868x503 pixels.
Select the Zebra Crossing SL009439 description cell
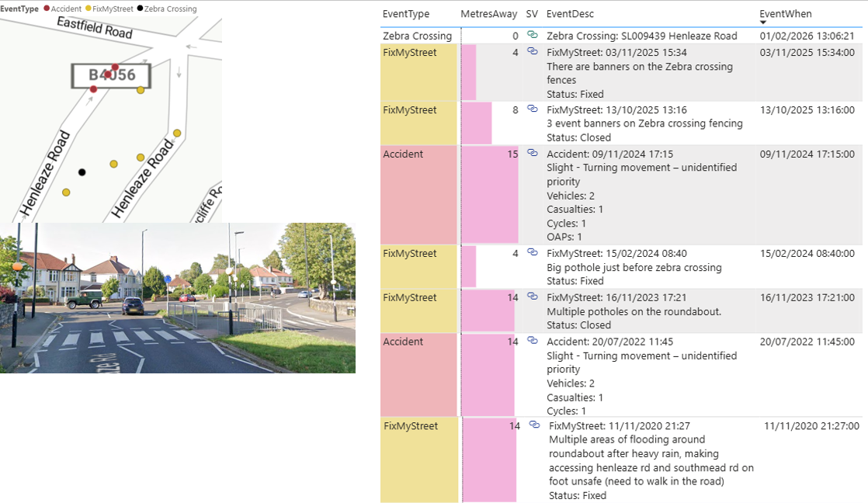[x=641, y=36]
